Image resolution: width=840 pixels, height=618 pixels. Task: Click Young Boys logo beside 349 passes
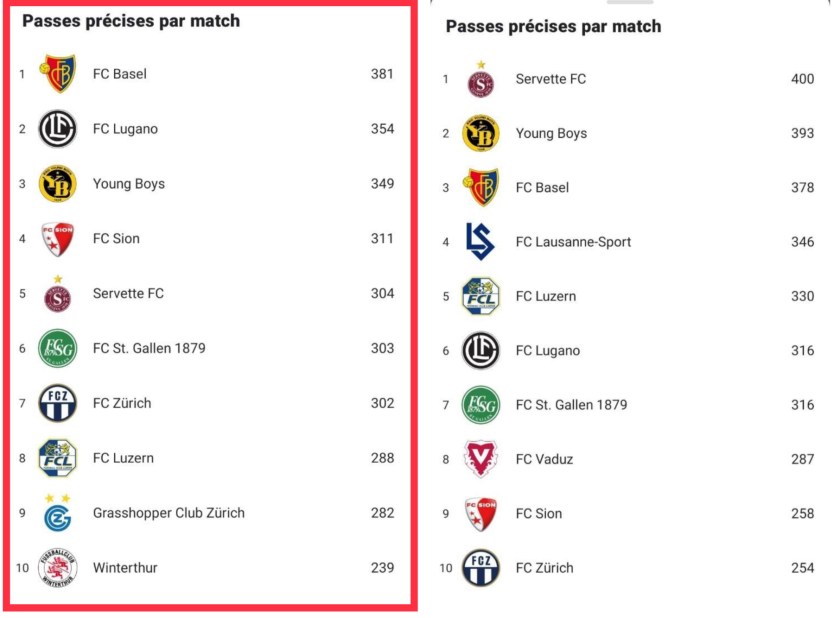tap(57, 184)
